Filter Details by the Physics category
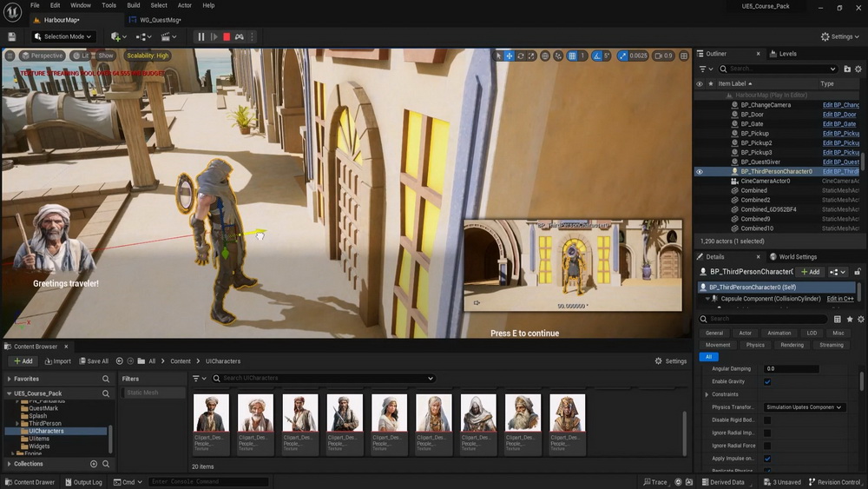Viewport: 868px width, 489px height. (755, 345)
